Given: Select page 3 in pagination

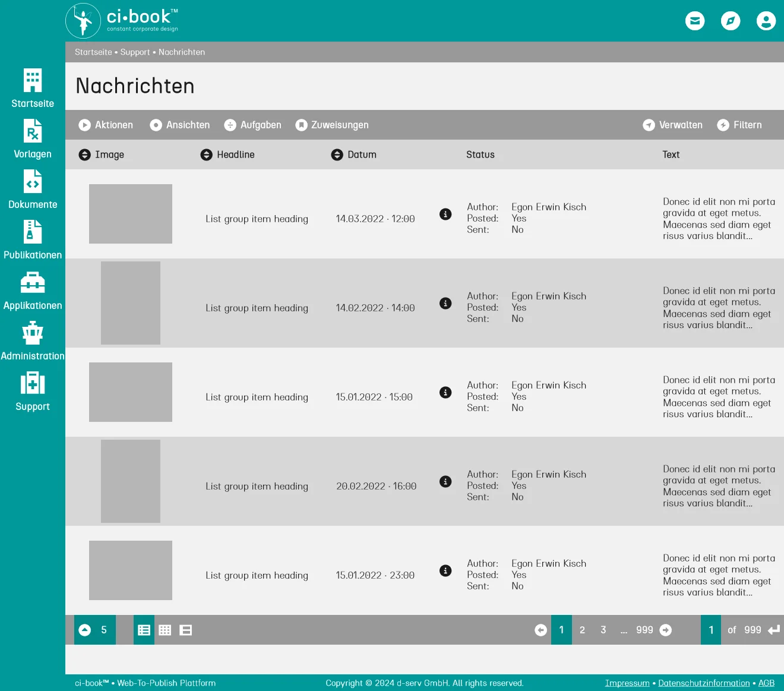Looking at the screenshot, I should (603, 630).
